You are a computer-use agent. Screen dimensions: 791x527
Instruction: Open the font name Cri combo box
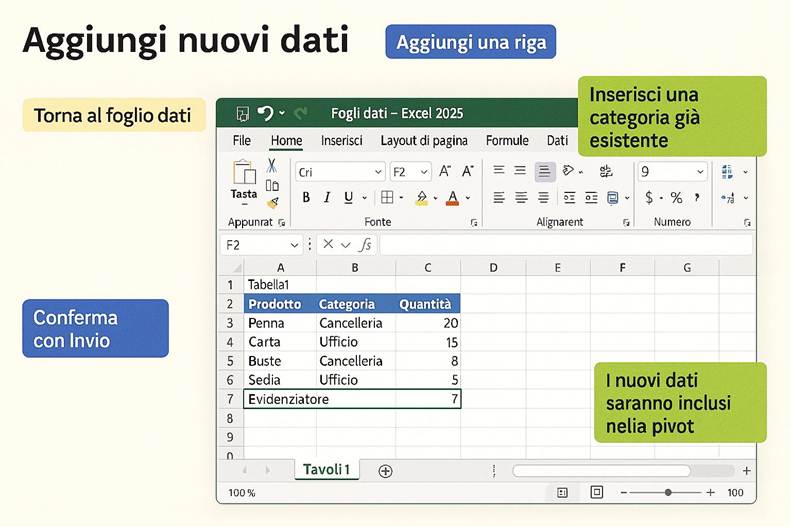pos(341,172)
